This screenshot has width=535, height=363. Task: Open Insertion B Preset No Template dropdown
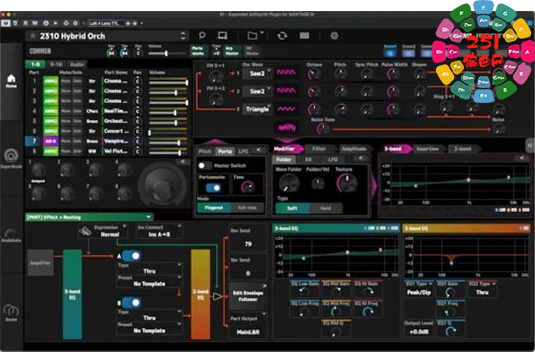tap(149, 328)
